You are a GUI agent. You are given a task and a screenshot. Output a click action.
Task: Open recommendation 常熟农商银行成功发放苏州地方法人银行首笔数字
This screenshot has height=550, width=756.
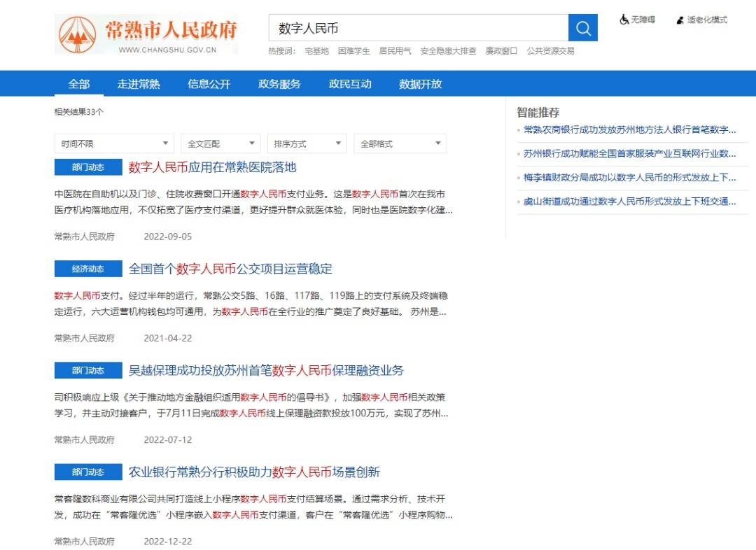(630, 129)
